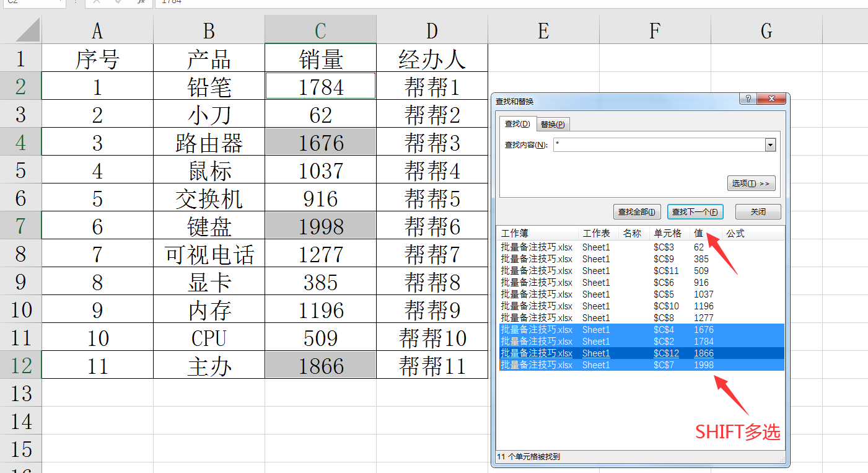This screenshot has height=473, width=868.
Task: Click the select-all corner triangle of the sheet
Action: coord(27,30)
